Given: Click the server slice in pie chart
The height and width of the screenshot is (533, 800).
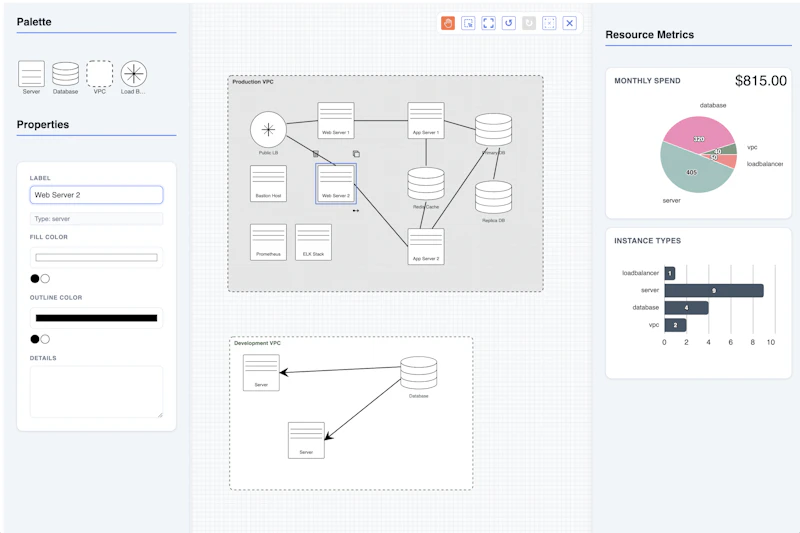Looking at the screenshot, I should pyautogui.click(x=691, y=171).
